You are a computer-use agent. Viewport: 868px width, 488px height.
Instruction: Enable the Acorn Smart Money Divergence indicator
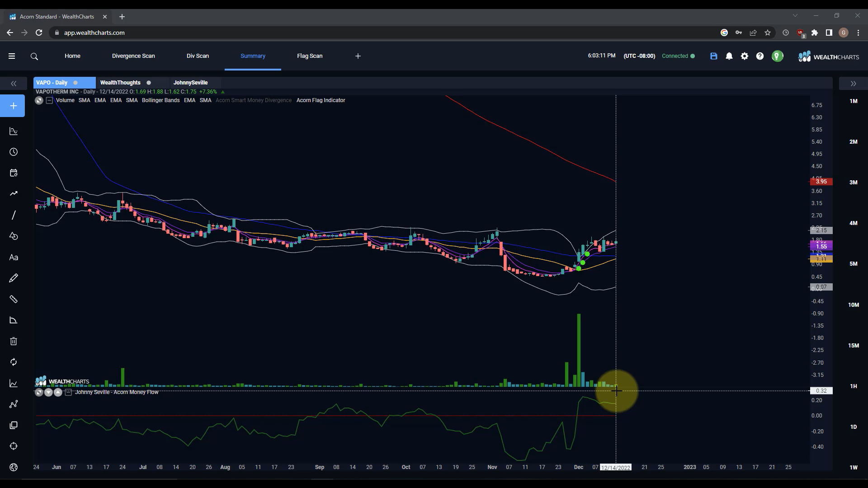tap(254, 100)
